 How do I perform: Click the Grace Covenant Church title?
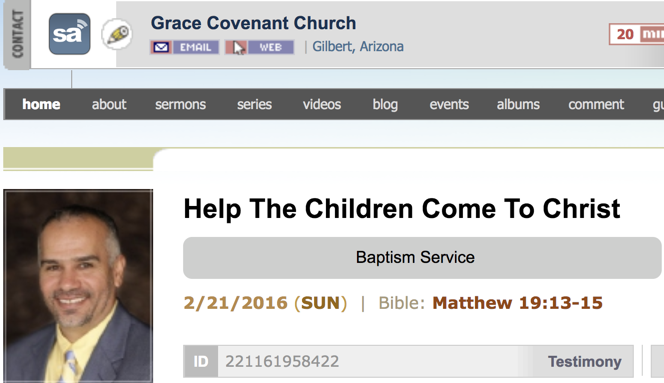253,23
